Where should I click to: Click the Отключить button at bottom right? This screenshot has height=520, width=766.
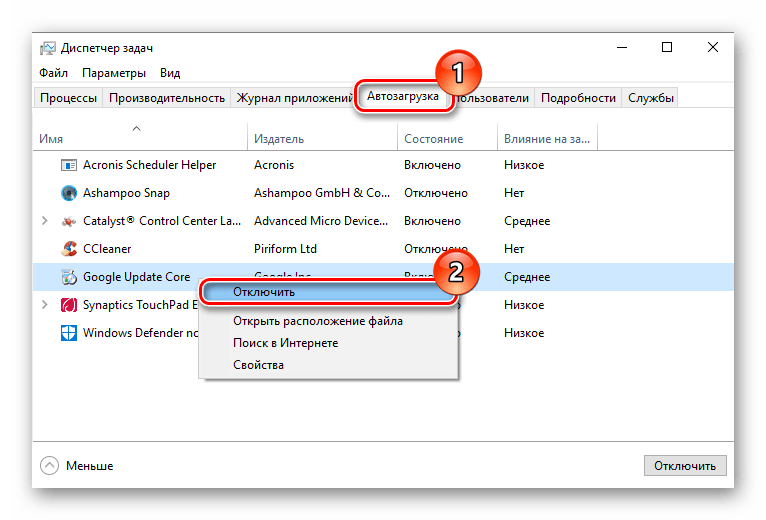tap(685, 466)
